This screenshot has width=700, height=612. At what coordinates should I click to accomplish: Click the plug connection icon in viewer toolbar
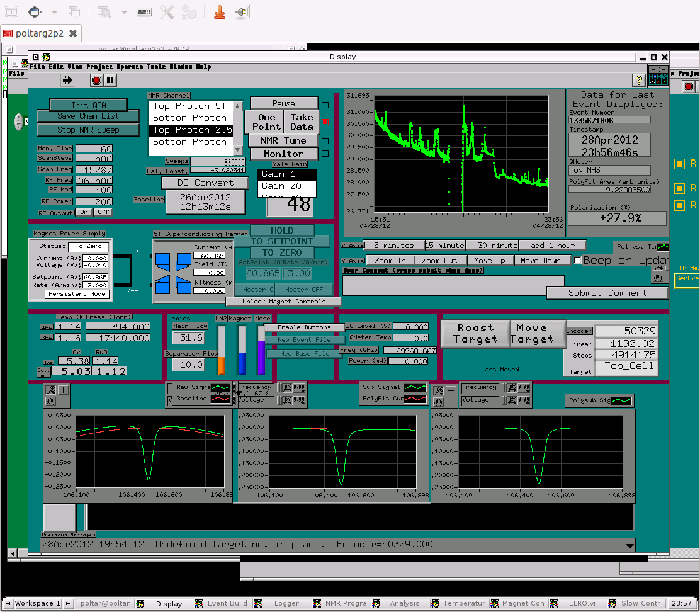point(240,12)
